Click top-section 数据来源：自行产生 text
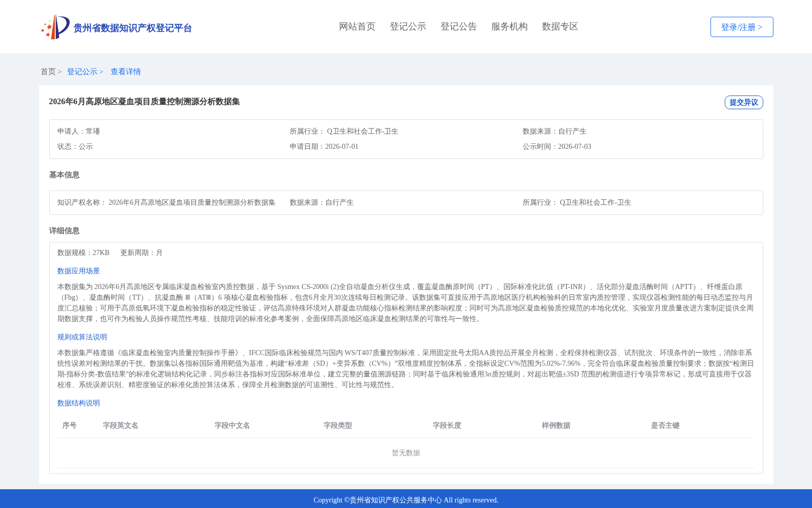This screenshot has width=812, height=508. 555,131
